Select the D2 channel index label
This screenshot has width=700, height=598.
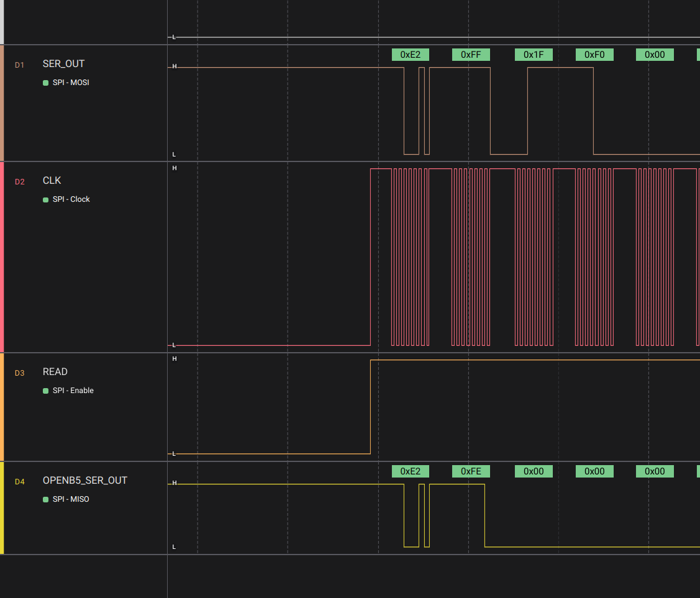19,181
